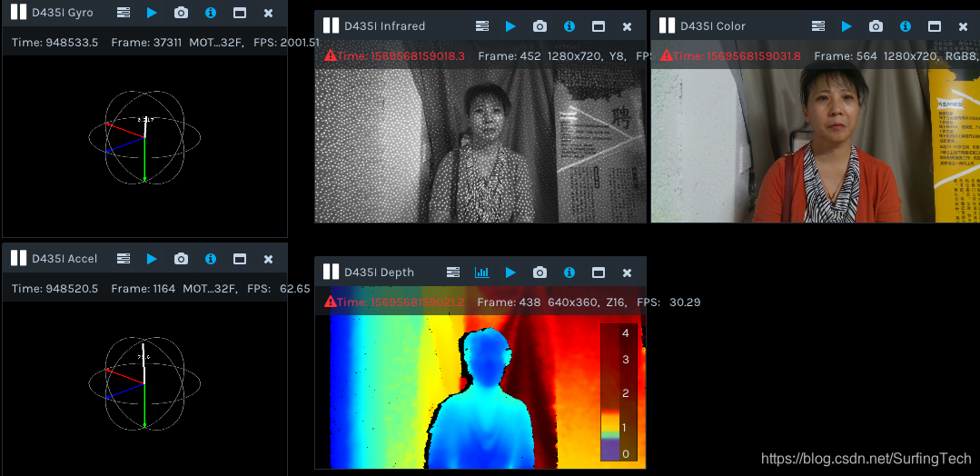Take a snapshot with the D435I Gyro camera icon
980x476 pixels.
pos(182,13)
